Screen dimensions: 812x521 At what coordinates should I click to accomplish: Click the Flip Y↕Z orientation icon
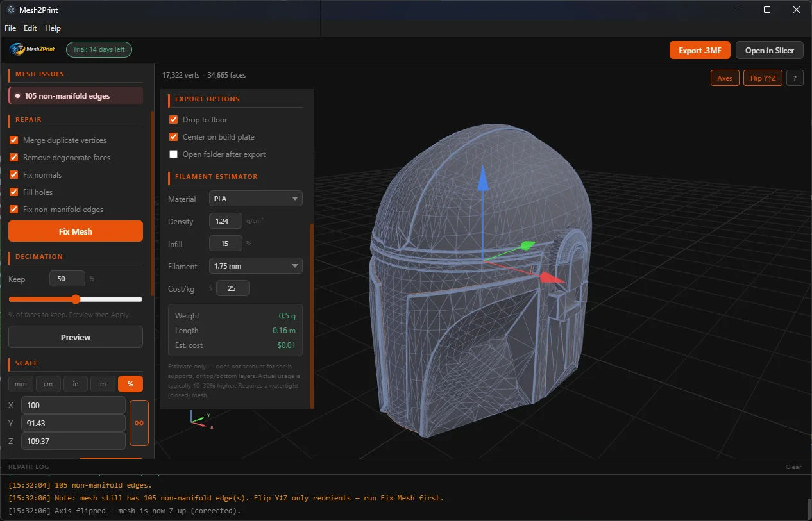(x=763, y=78)
